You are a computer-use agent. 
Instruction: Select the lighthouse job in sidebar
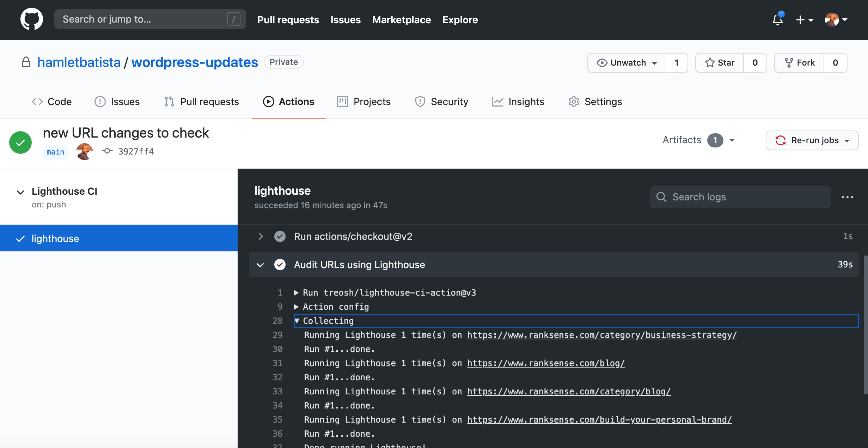pyautogui.click(x=119, y=238)
